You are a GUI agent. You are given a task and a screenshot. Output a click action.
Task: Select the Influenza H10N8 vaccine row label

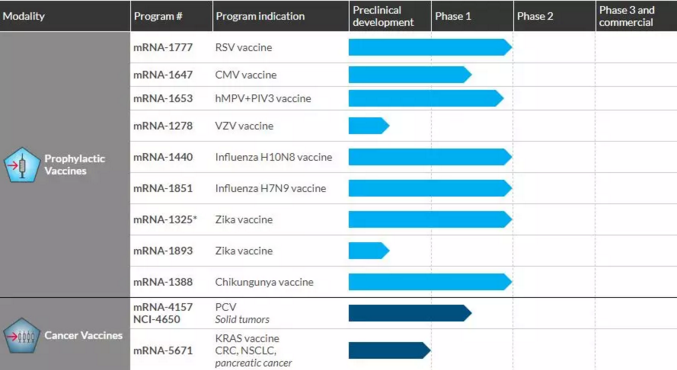(273, 157)
